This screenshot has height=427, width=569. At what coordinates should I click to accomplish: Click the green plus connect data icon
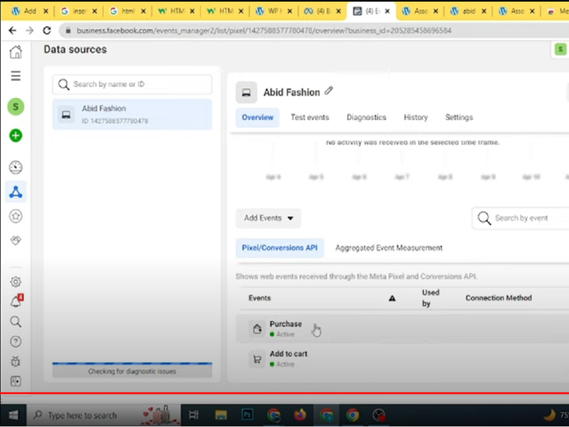(x=16, y=136)
